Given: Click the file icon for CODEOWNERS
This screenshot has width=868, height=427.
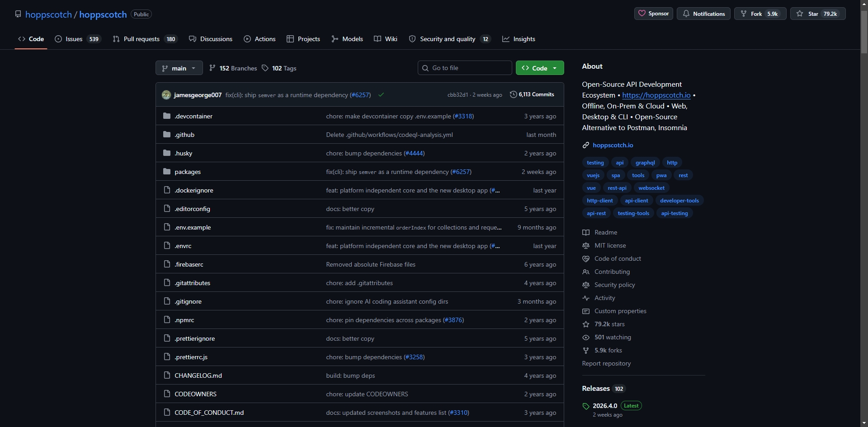Looking at the screenshot, I should [167, 394].
